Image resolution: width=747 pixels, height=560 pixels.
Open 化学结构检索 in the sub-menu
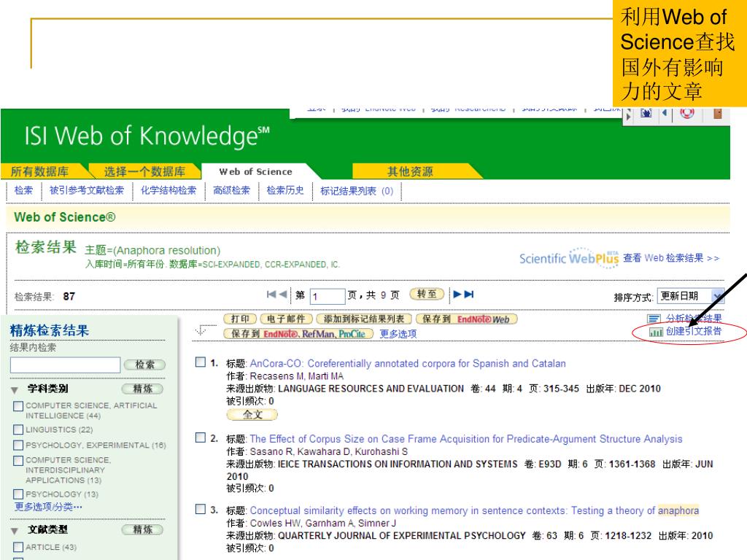pyautogui.click(x=169, y=190)
